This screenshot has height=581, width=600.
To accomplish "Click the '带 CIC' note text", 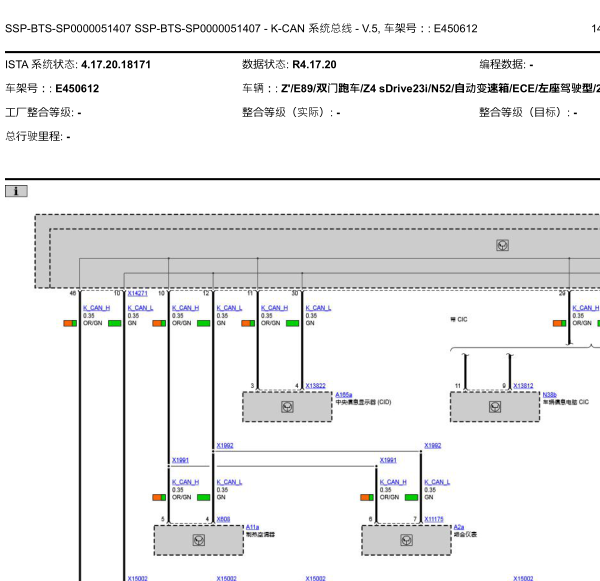I will click(x=459, y=319).
